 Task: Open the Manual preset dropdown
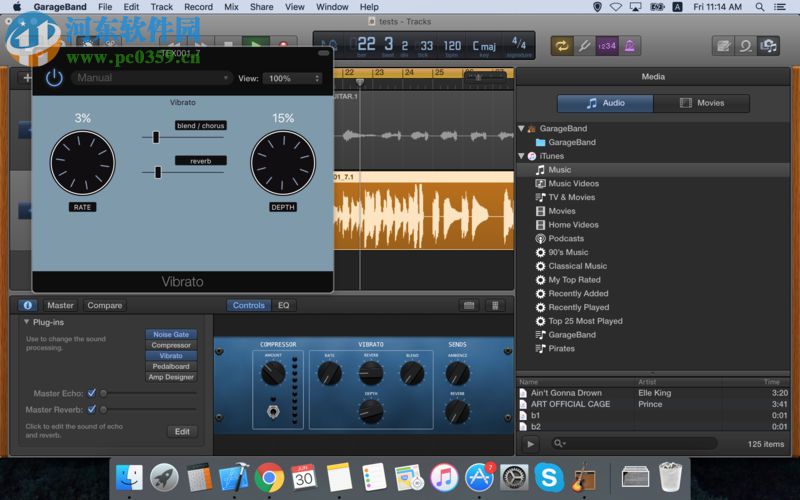151,78
